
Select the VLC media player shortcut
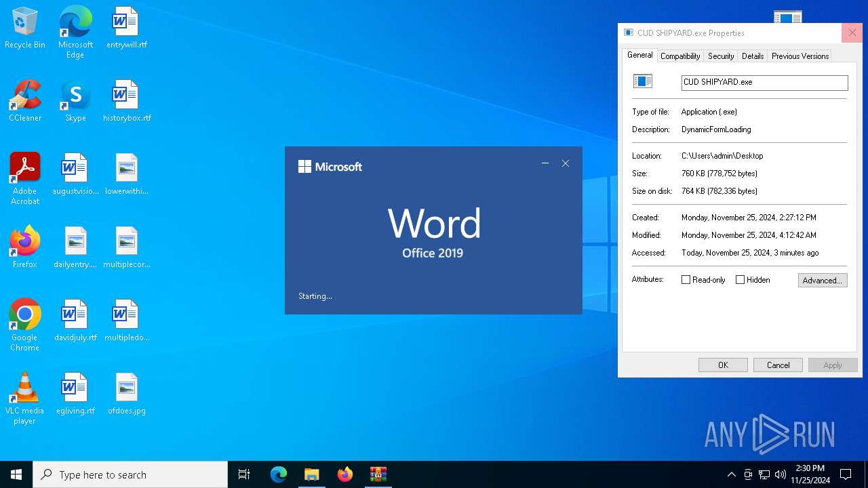point(25,399)
